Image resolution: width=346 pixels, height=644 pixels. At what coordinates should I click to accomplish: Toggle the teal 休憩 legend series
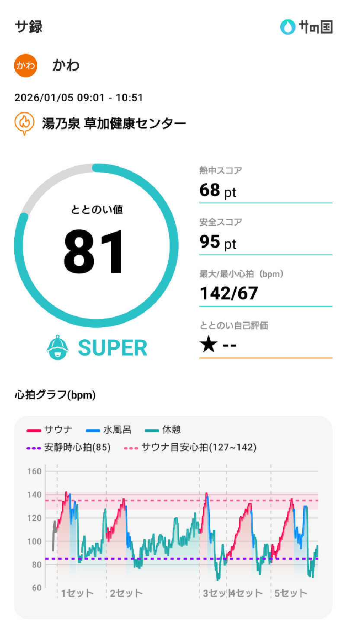pyautogui.click(x=163, y=430)
